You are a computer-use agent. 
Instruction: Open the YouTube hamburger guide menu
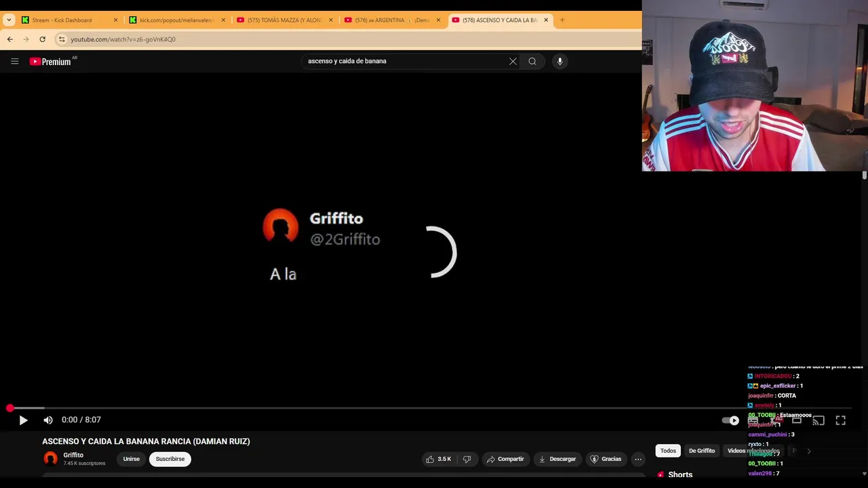coord(14,61)
